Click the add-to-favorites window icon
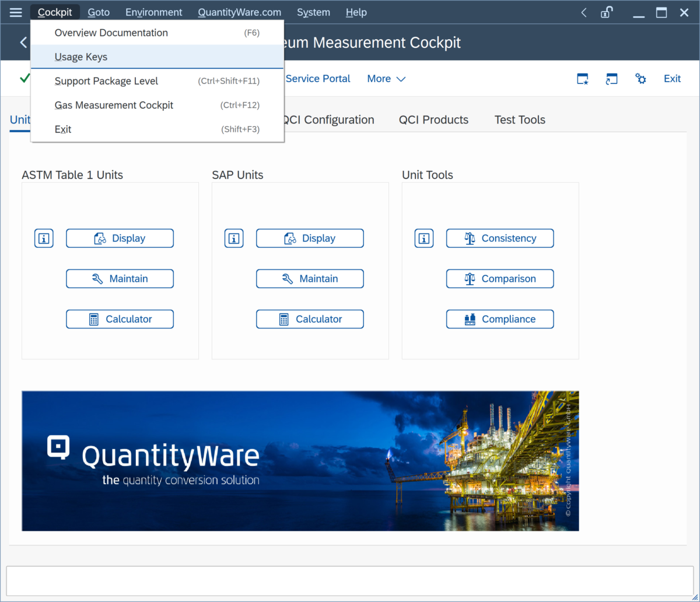Screen dimensions: 700x602 click(582, 78)
